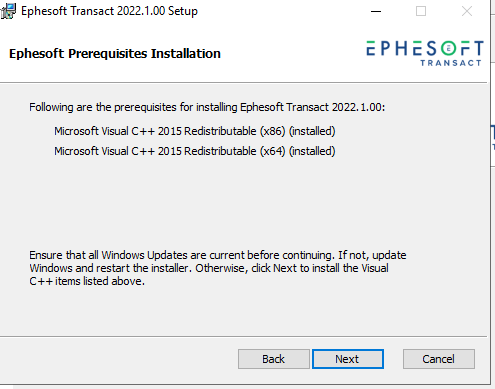The width and height of the screenshot is (495, 389).
Task: Click the Ephesoft logo in the header
Action: [425, 53]
